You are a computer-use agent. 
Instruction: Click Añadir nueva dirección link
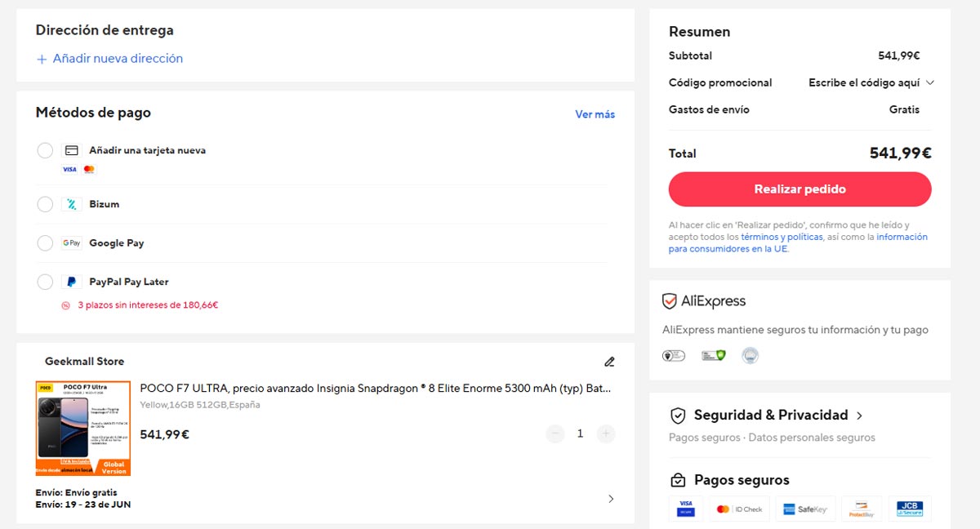pos(118,59)
